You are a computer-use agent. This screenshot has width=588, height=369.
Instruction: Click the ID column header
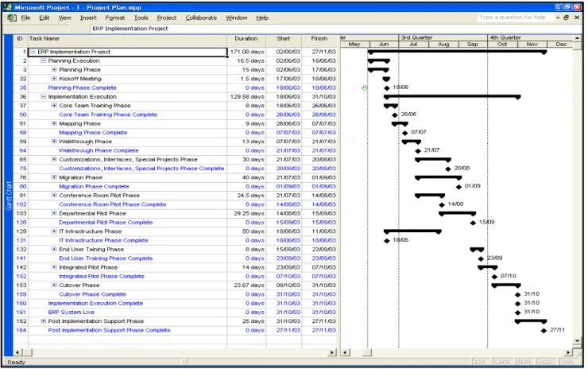pyautogui.click(x=20, y=39)
